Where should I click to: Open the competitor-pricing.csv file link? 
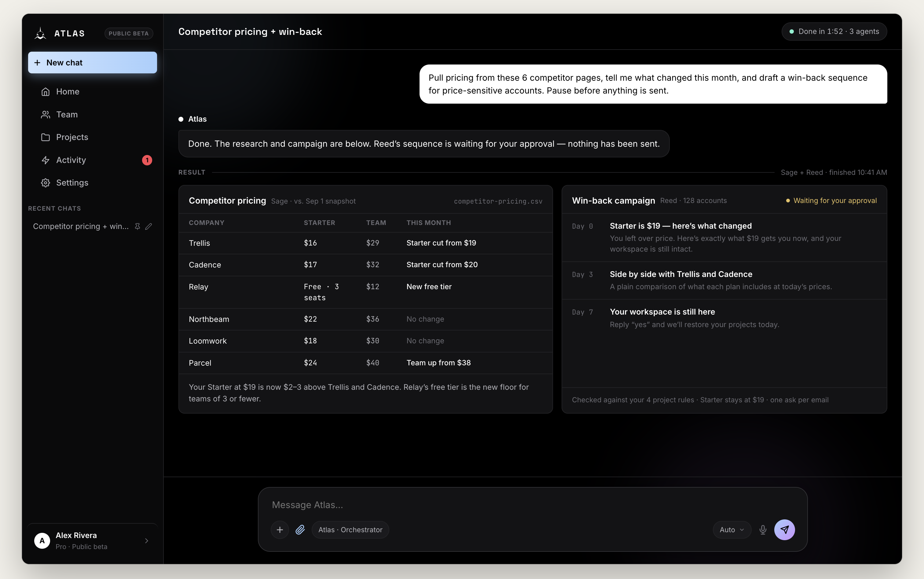pos(498,201)
